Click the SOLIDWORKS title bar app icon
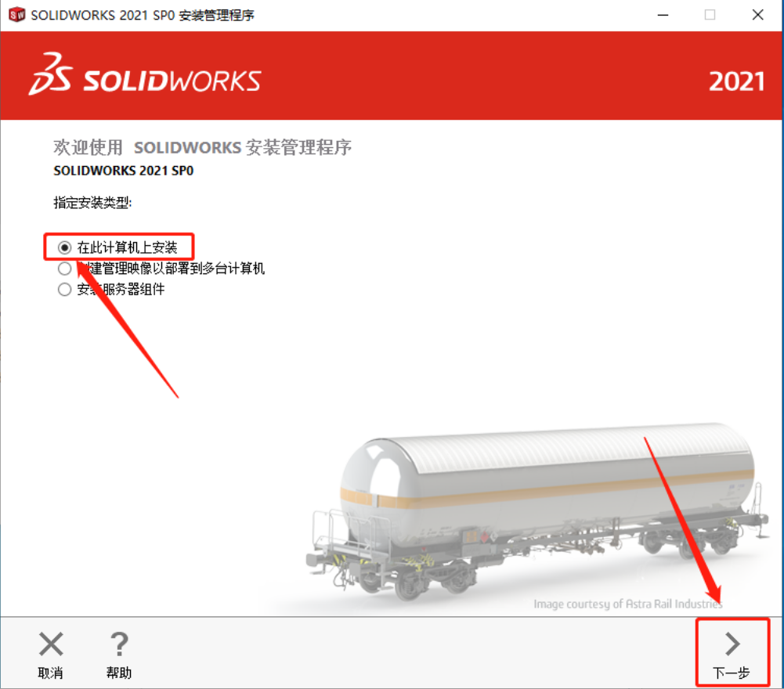Screen dimensions: 784x689 click(x=16, y=15)
